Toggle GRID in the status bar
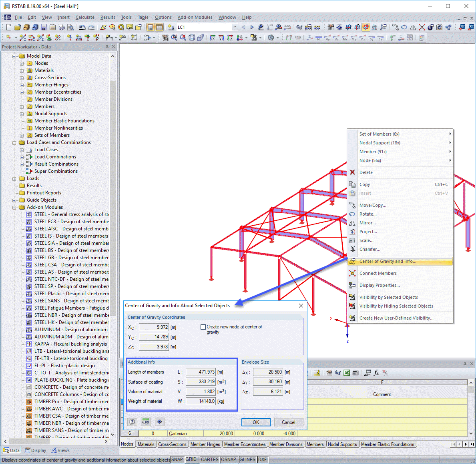Screen dimensions: 476x464 click(x=191, y=460)
